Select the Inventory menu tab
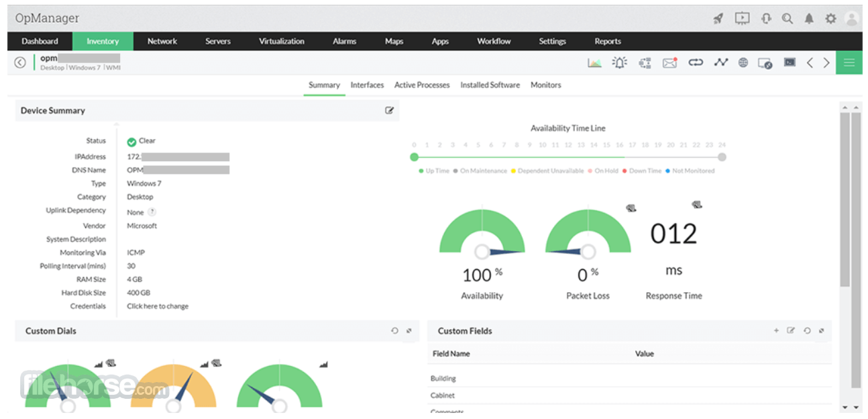This screenshot has height=419, width=868. coord(103,41)
